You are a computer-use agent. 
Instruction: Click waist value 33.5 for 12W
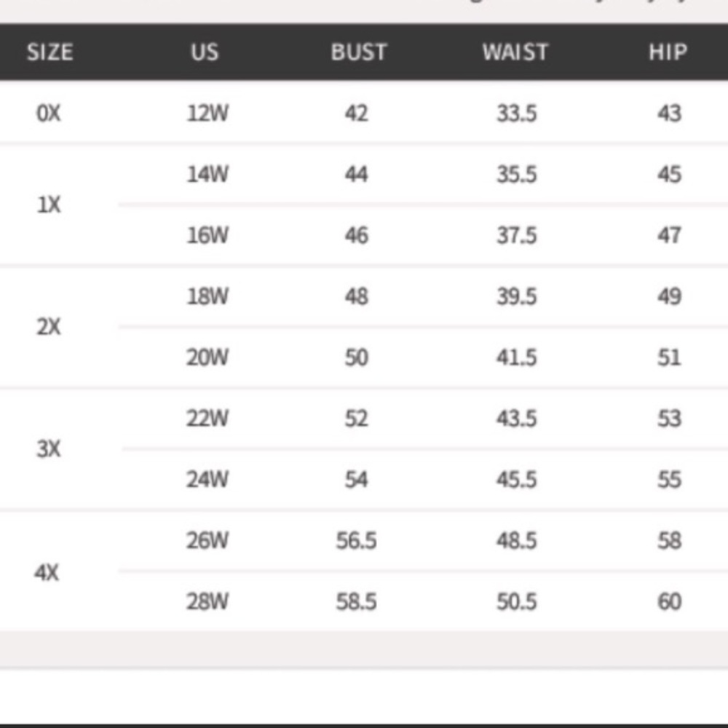tap(517, 114)
